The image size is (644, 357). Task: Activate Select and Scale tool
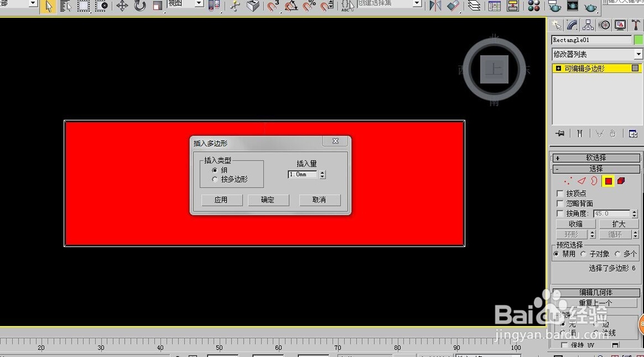tap(158, 6)
